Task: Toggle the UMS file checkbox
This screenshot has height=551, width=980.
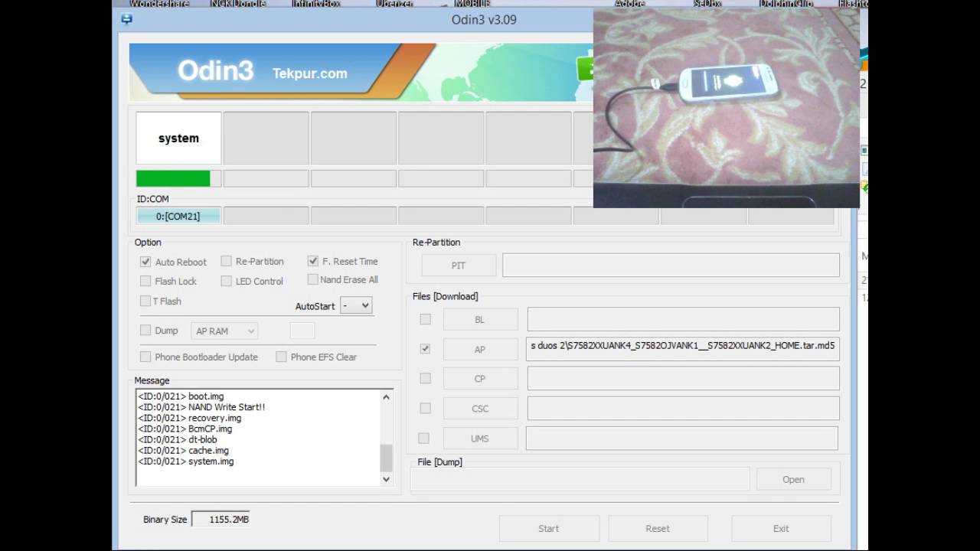Action: click(423, 439)
